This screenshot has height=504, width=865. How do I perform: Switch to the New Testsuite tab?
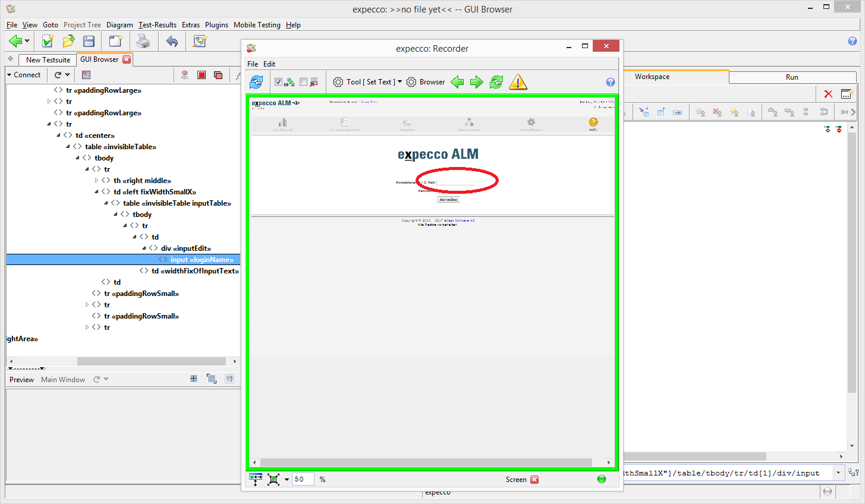tap(48, 60)
